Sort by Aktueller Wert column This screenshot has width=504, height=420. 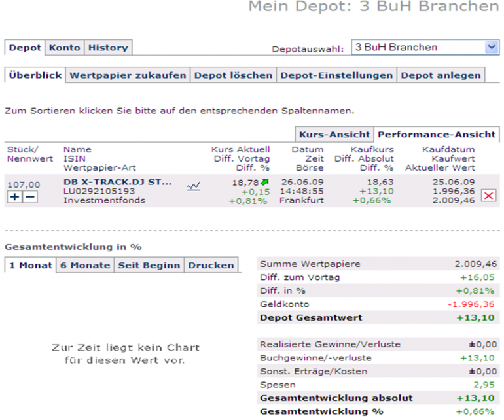[440, 167]
